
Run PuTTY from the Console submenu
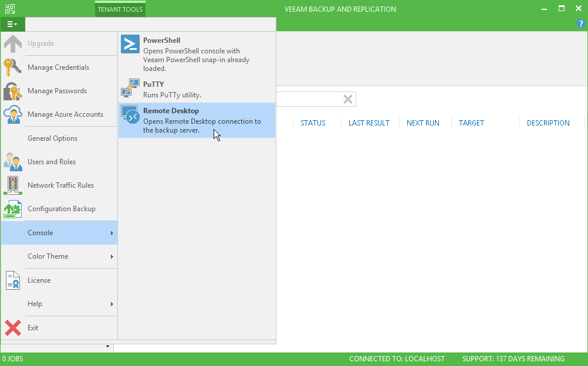pos(197,89)
